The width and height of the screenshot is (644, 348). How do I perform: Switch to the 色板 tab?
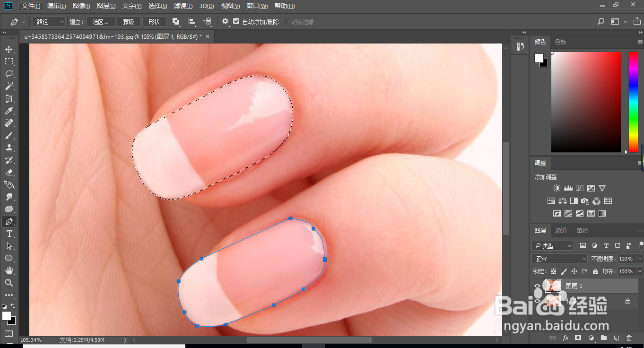click(561, 42)
